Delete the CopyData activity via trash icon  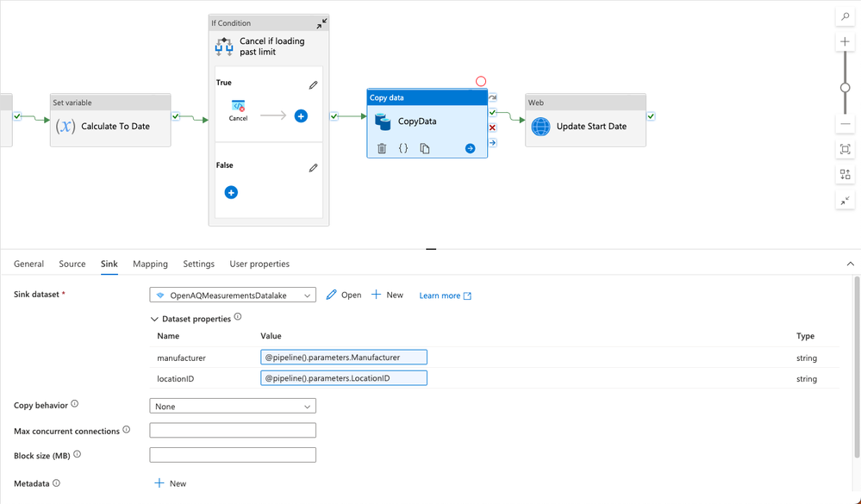tap(382, 149)
